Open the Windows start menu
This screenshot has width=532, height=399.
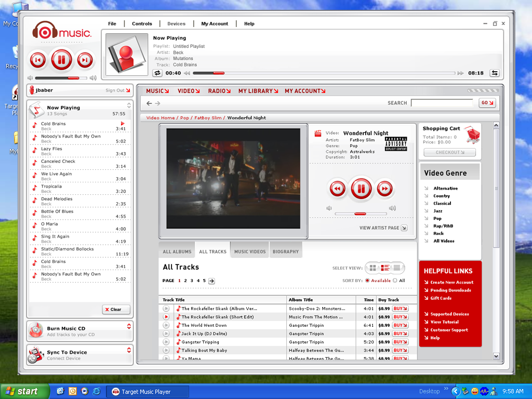pyautogui.click(x=24, y=392)
